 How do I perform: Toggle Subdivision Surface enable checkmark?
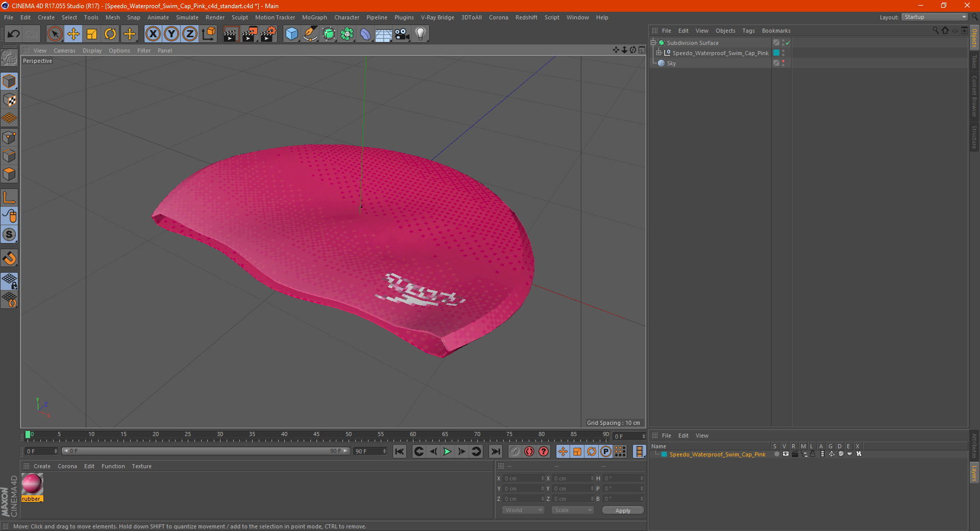[x=788, y=43]
